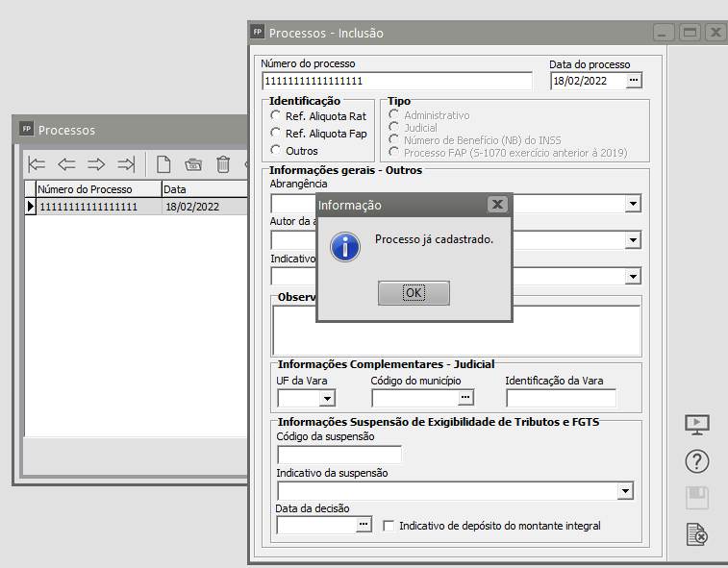Image resolution: width=728 pixels, height=568 pixels.
Task: Click the Número do processo input field
Action: pyautogui.click(x=396, y=82)
